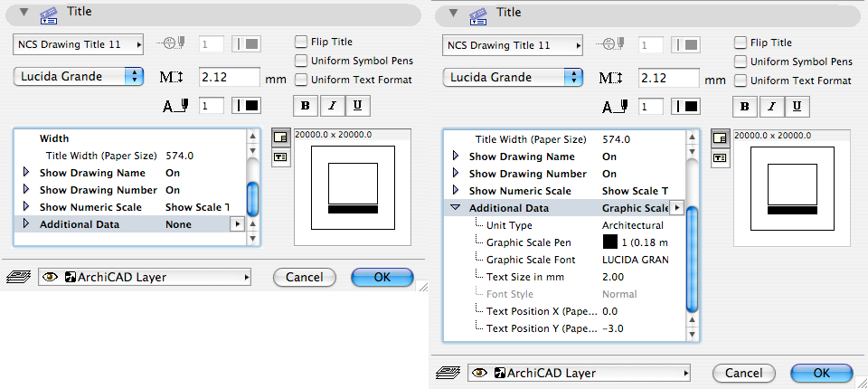Check Uniform Text Format in right dialog
Screen dimensions: 868x389
(741, 81)
